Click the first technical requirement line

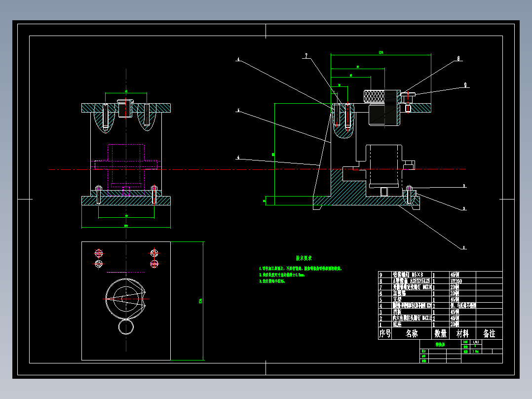[x=301, y=269]
